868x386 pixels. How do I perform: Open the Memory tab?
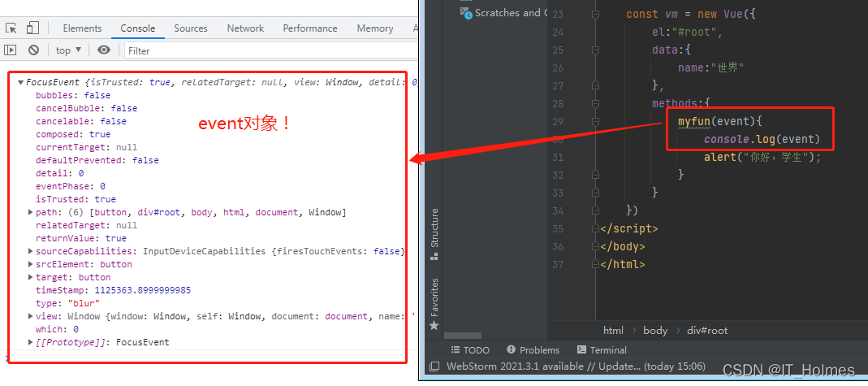375,28
